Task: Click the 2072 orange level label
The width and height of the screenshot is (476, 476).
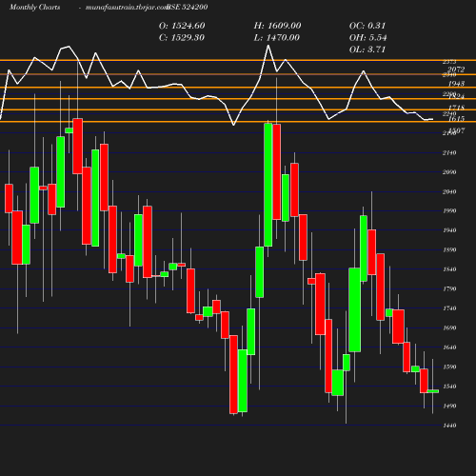Action: [x=456, y=69]
